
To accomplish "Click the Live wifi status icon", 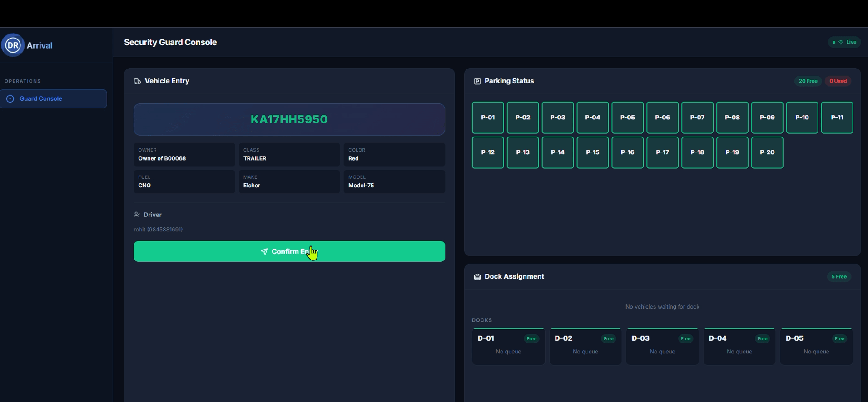I will tap(841, 42).
